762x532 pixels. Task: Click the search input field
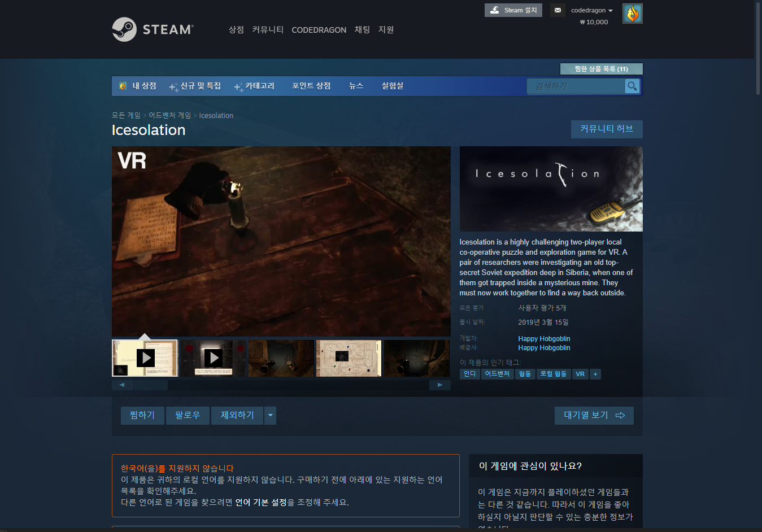pyautogui.click(x=576, y=86)
